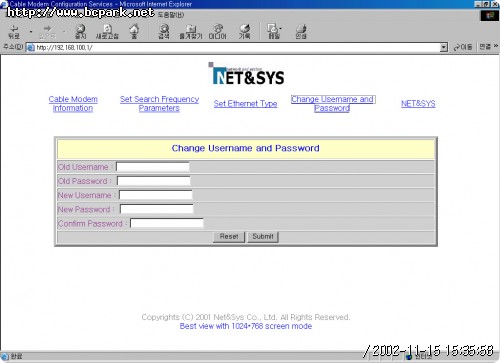Click the Forward toolbar icon

(x=47, y=32)
